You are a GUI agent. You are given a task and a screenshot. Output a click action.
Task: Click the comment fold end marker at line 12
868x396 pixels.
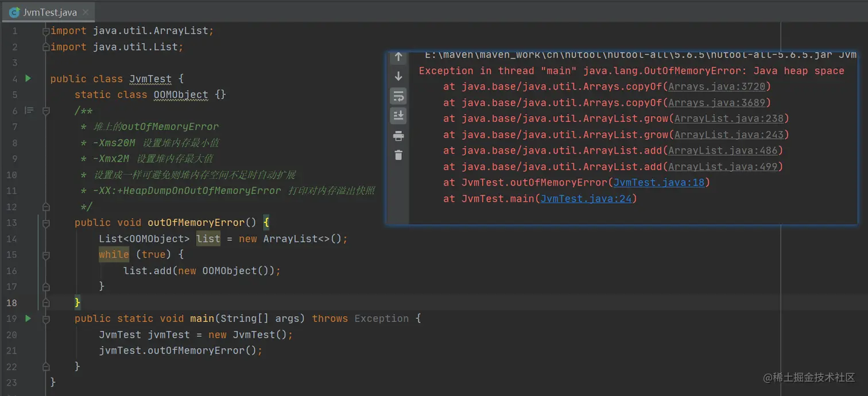(x=46, y=206)
